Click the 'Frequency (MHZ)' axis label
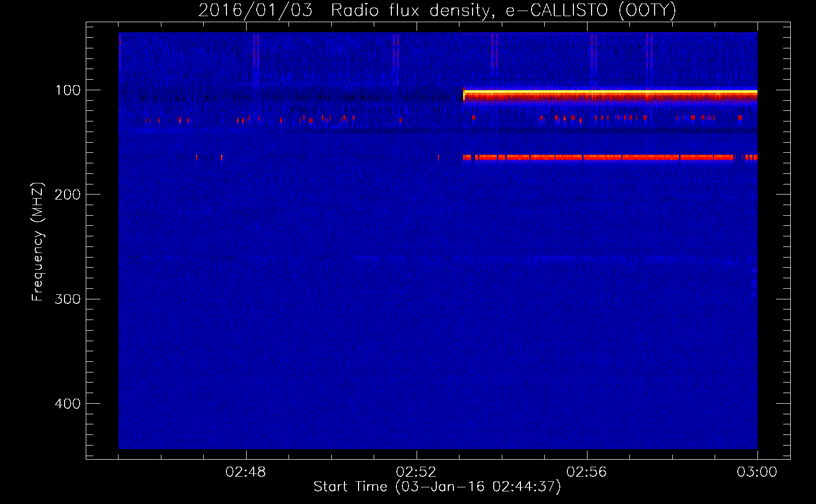Viewport: 816px width, 504px height. (x=37, y=242)
